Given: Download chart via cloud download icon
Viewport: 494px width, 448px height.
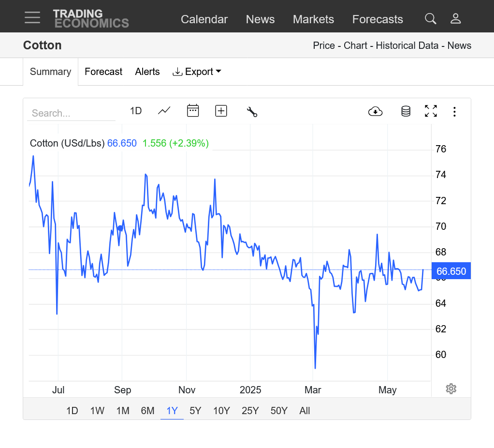Looking at the screenshot, I should pyautogui.click(x=375, y=111).
